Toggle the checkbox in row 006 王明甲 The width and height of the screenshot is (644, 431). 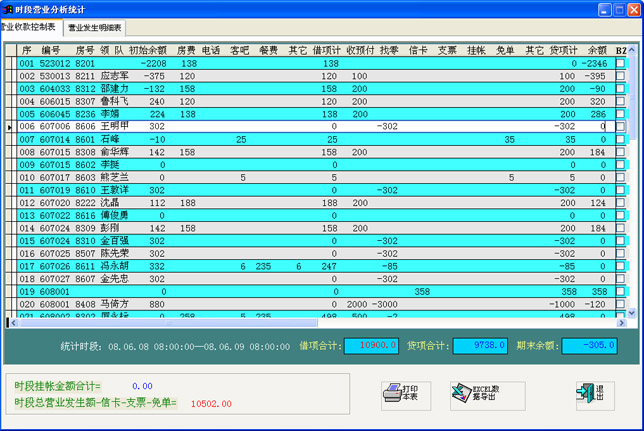pos(620,127)
